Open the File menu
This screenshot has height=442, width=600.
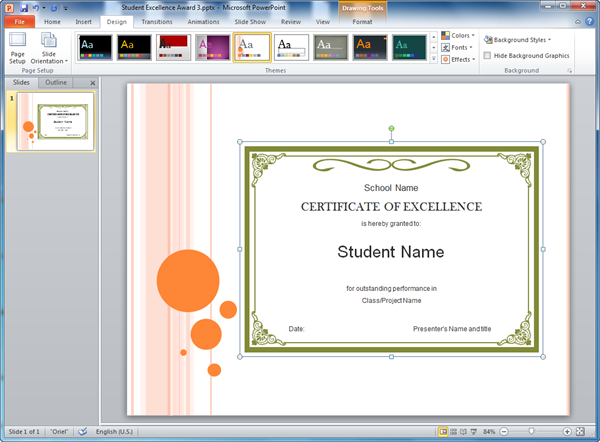pyautogui.click(x=19, y=20)
